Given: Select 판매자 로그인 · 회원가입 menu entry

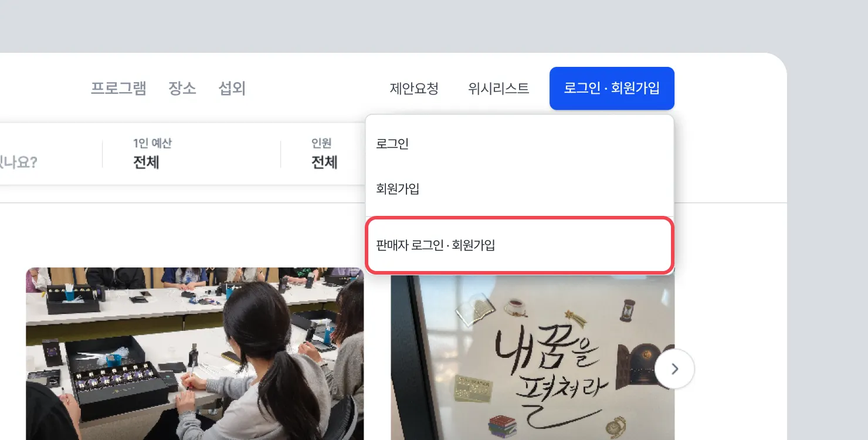Looking at the screenshot, I should [520, 245].
